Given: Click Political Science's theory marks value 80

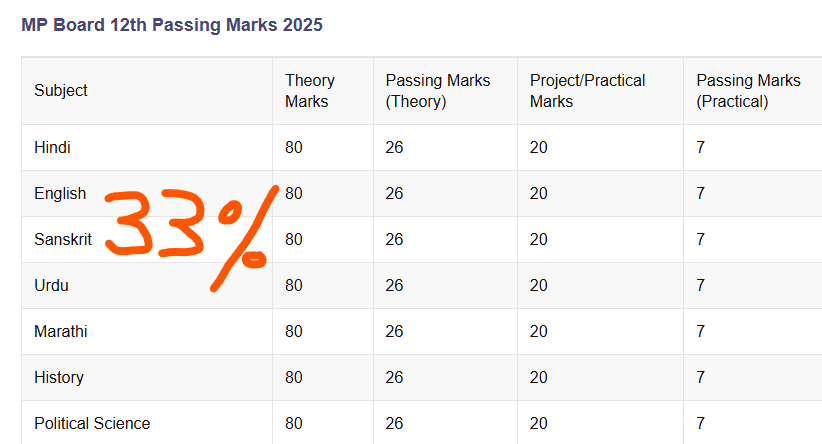Looking at the screenshot, I should click(x=294, y=423).
